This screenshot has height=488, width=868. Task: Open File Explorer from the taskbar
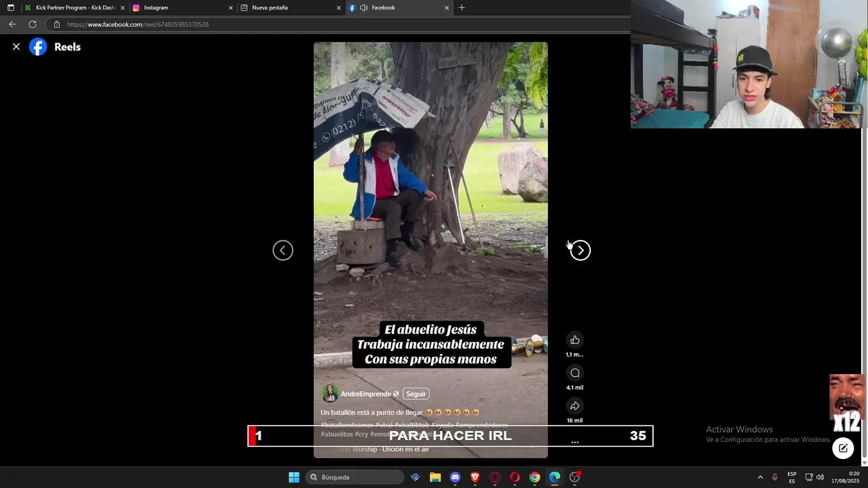pyautogui.click(x=435, y=477)
